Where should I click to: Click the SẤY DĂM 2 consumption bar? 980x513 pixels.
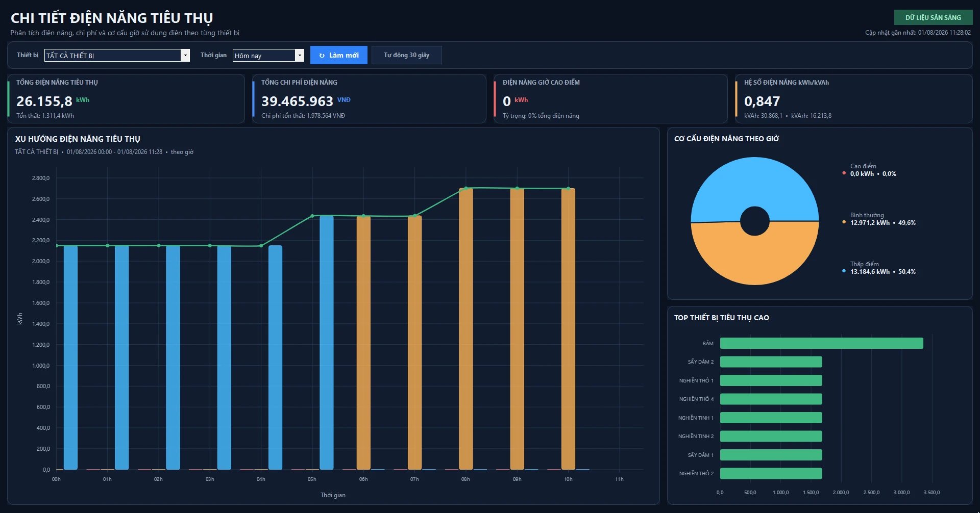point(771,362)
